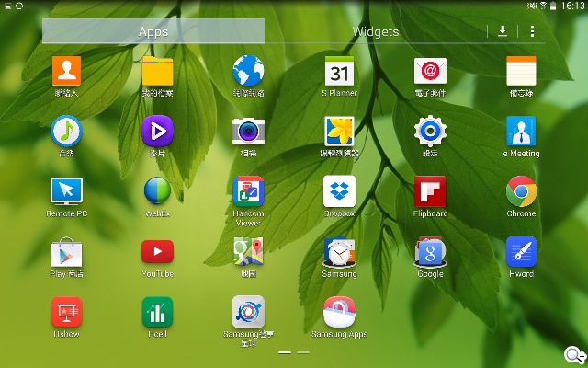588x368 pixels.
Task: Launch the Internet browser globe icon
Action: (248, 71)
